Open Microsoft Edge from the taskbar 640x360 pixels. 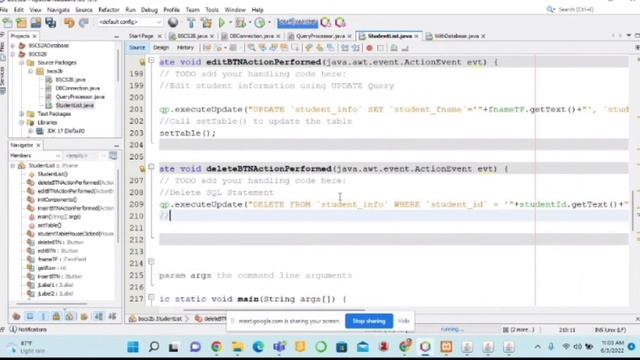258,347
